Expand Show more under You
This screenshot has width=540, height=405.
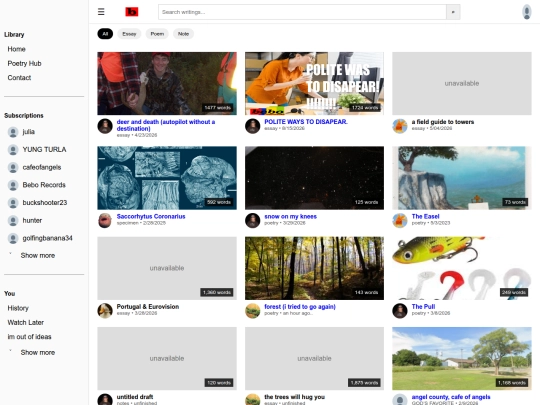[x=38, y=353]
